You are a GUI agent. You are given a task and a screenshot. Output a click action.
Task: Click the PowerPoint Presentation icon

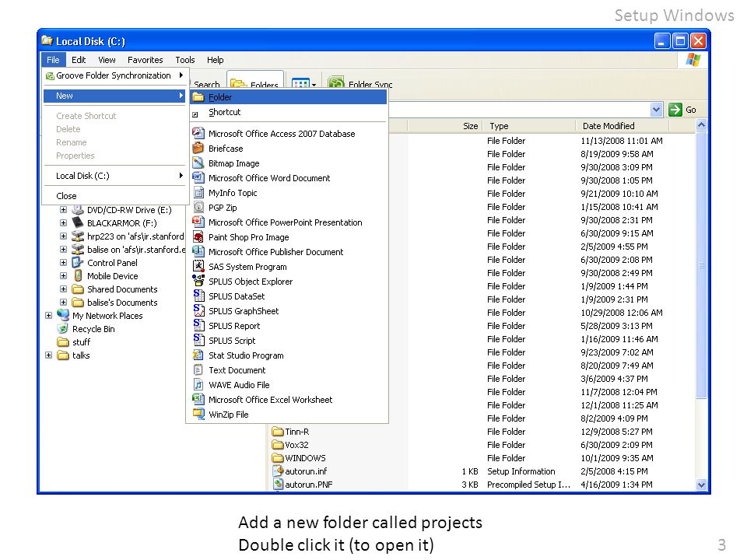pos(198,222)
